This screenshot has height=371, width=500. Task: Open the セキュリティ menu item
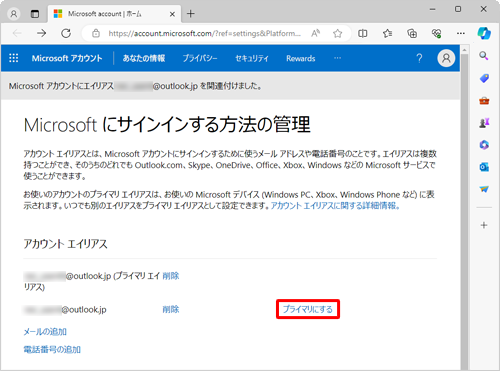click(252, 58)
